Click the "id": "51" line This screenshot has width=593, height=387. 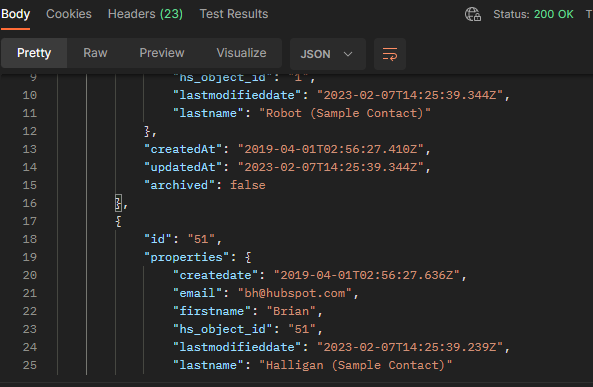tap(183, 239)
